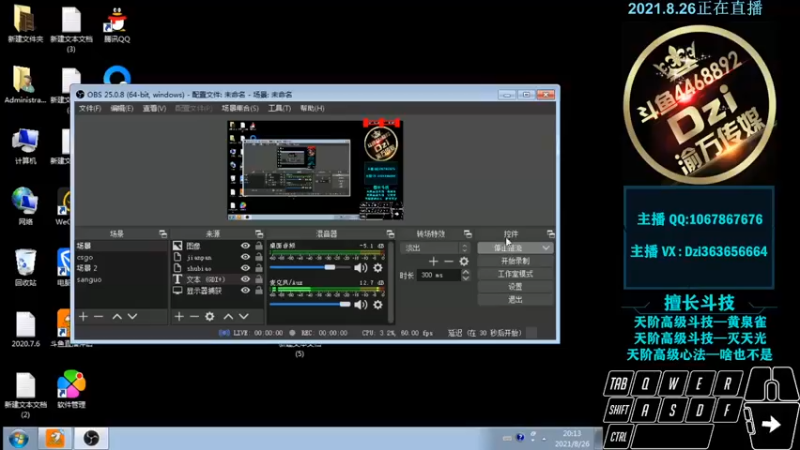The height and width of the screenshot is (450, 800).
Task: Open the 文件(F) menu
Action: [x=90, y=108]
